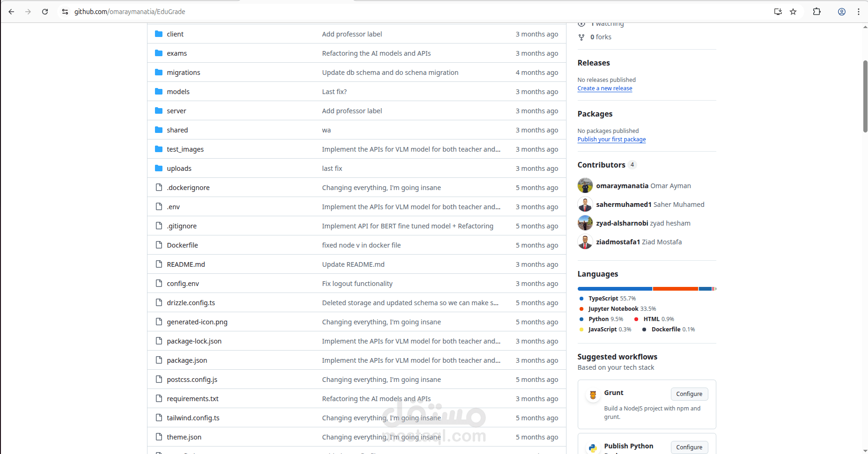Open zyad-alsharnobi contributor profile
The height and width of the screenshot is (454, 868).
tap(622, 223)
